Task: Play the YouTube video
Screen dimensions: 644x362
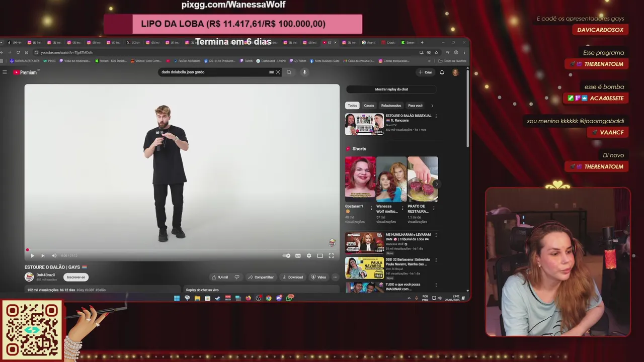Action: 32,255
